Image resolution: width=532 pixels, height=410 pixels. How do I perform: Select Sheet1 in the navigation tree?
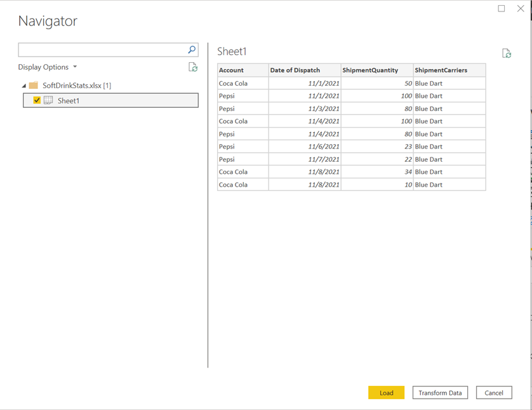[69, 100]
